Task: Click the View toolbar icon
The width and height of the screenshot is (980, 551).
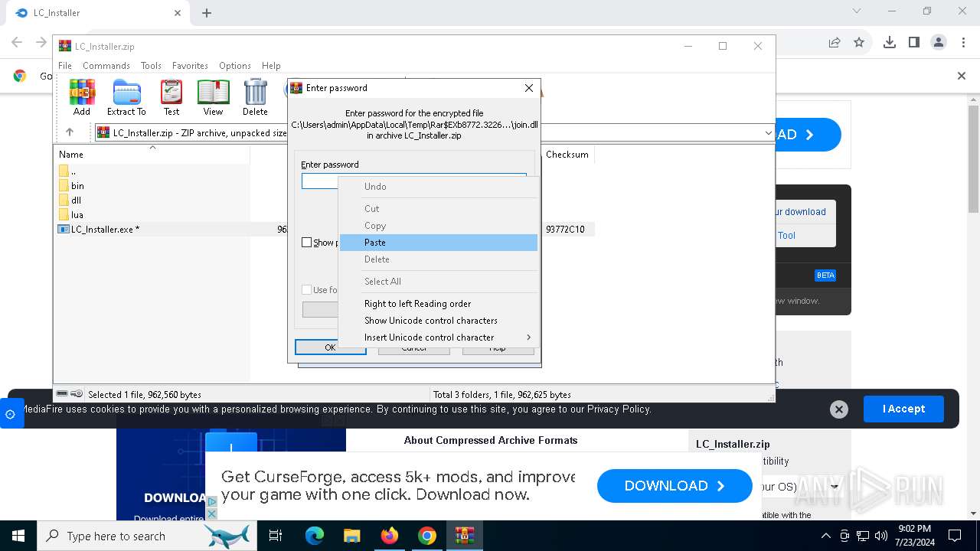Action: pyautogui.click(x=213, y=97)
